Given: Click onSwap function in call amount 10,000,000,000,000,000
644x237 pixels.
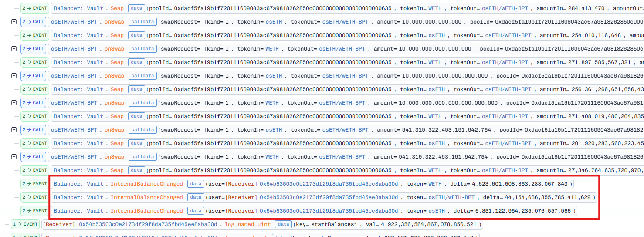Looking at the screenshot, I should point(114,49).
